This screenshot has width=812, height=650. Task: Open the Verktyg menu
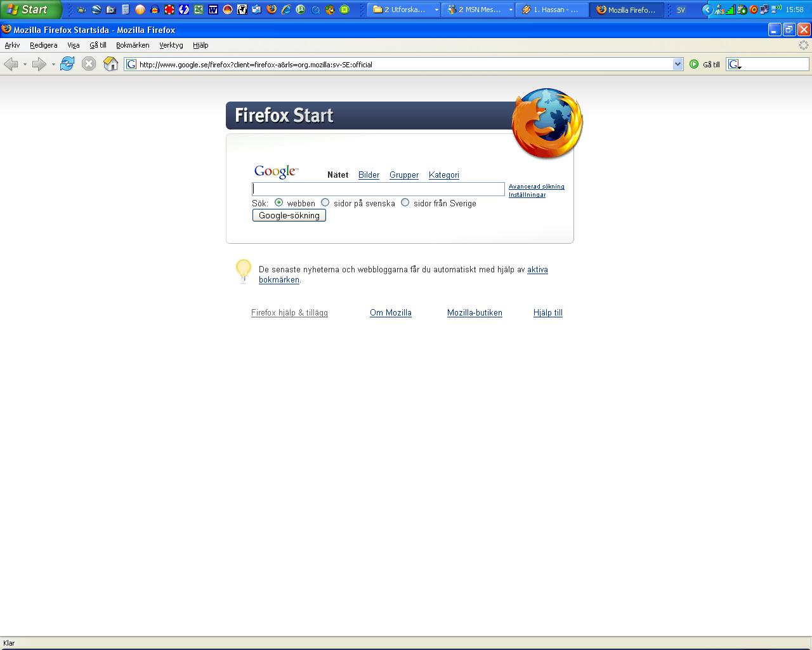click(x=171, y=45)
